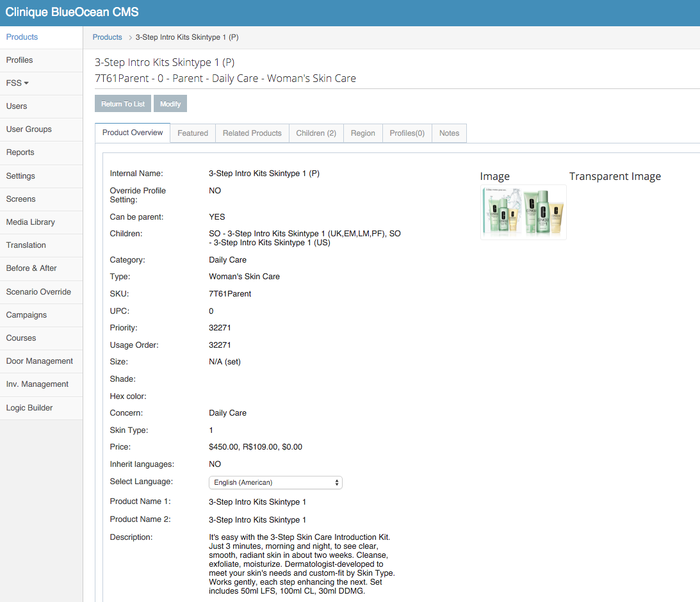Open the Notes tab
This screenshot has width=700, height=602.
449,133
